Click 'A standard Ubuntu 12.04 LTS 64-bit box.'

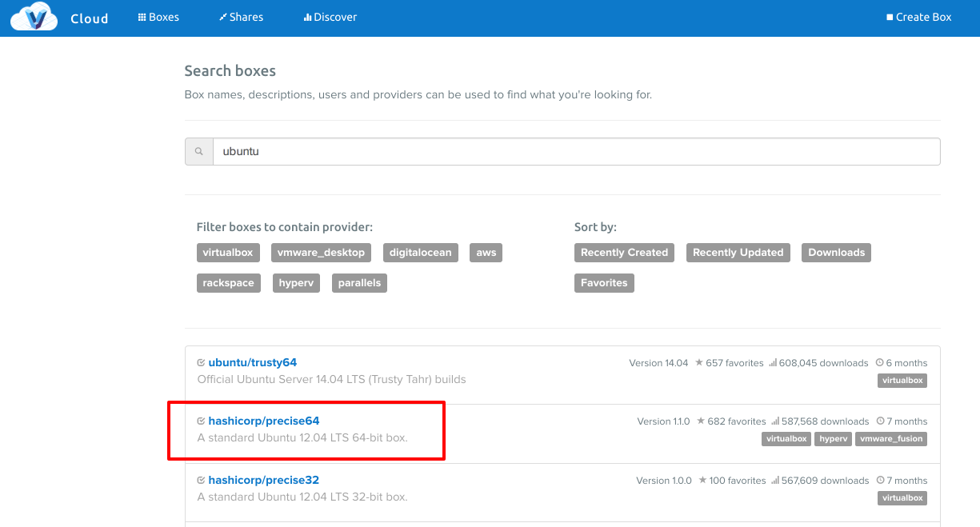coord(302,437)
